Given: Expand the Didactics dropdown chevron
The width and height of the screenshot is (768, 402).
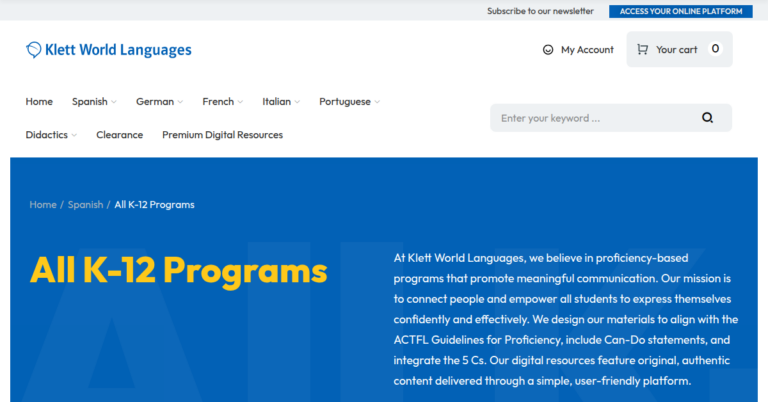Looking at the screenshot, I should [x=74, y=135].
